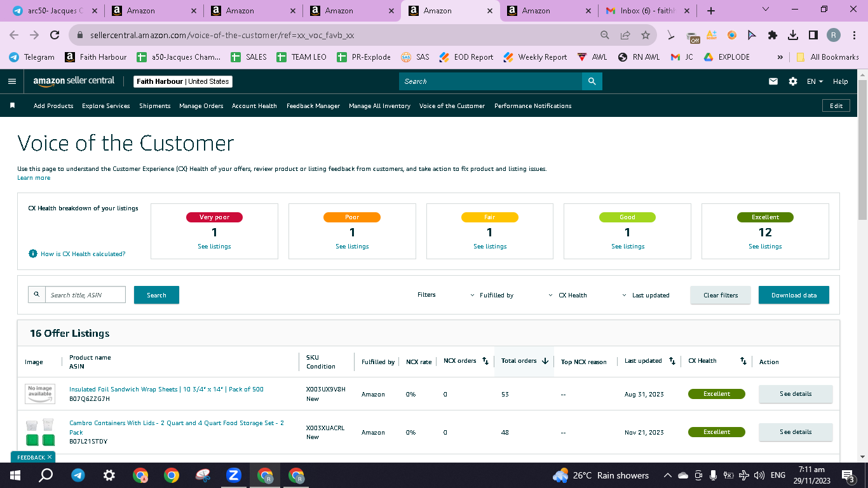Open the Seller Central hamburger menu

(x=11, y=81)
